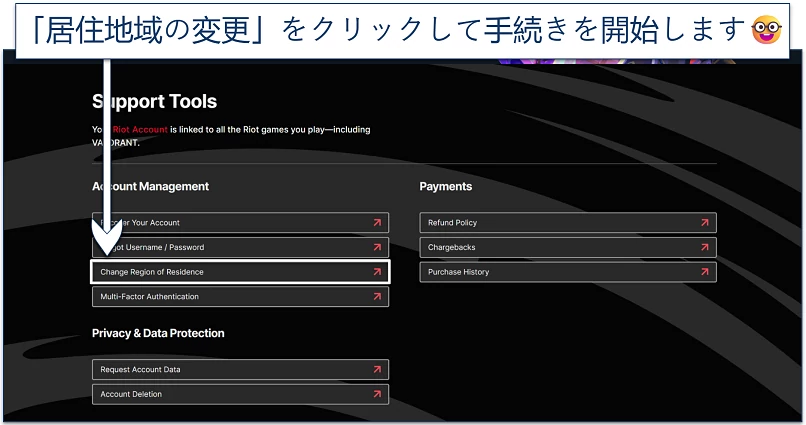Click arrow icon on Forgot Username / Password row
806x425 pixels.
point(377,247)
